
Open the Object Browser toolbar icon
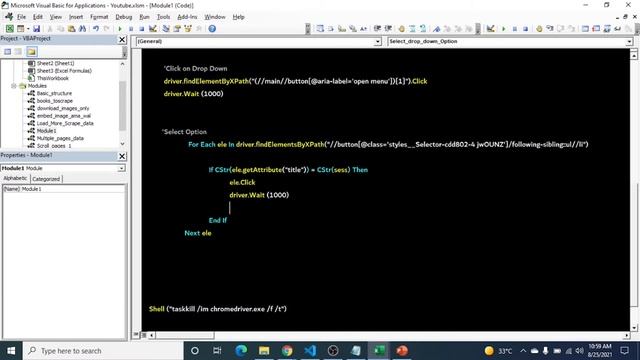188,29
